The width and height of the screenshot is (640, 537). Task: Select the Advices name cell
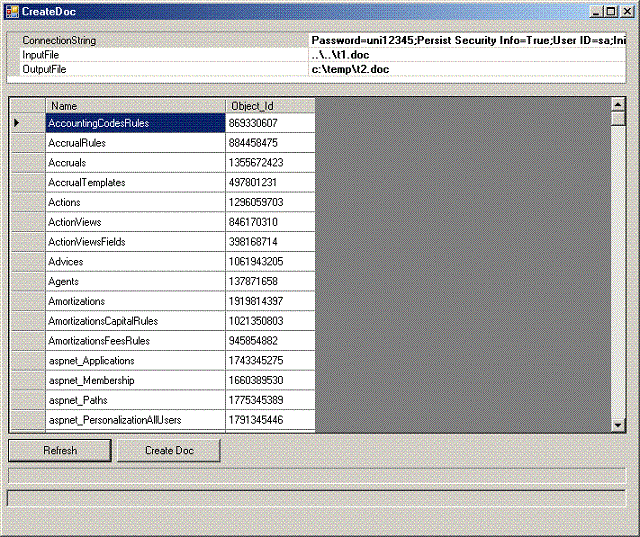click(136, 262)
